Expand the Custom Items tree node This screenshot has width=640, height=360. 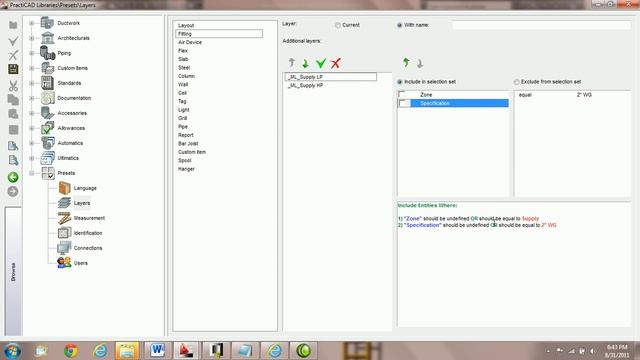click(x=32, y=68)
